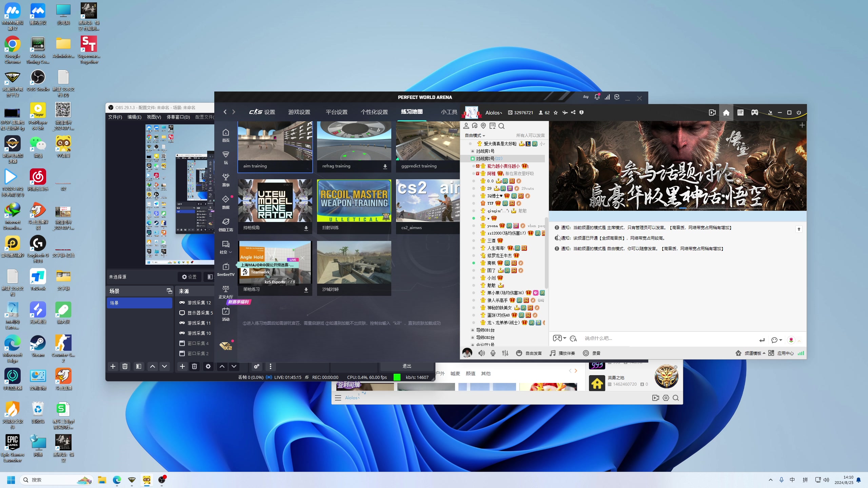Viewport: 868px width, 488px height.
Task: Open the audio mixer sliders icon in YY
Action: pos(505,353)
